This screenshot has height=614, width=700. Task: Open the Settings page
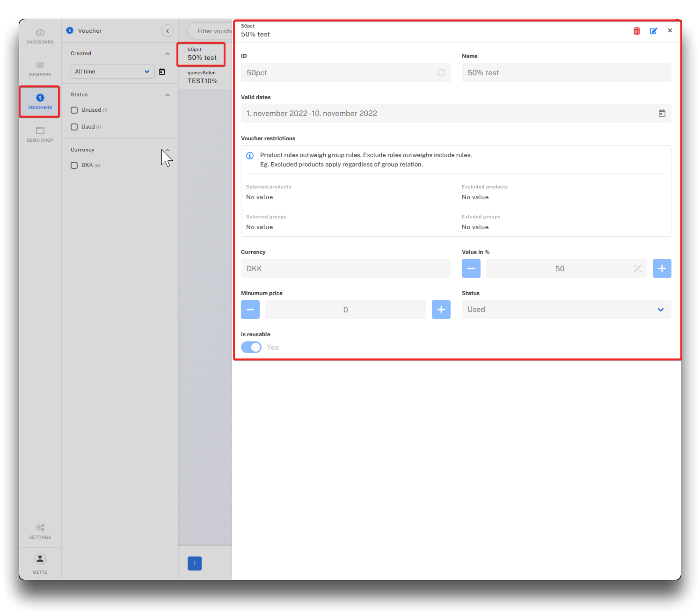click(40, 531)
